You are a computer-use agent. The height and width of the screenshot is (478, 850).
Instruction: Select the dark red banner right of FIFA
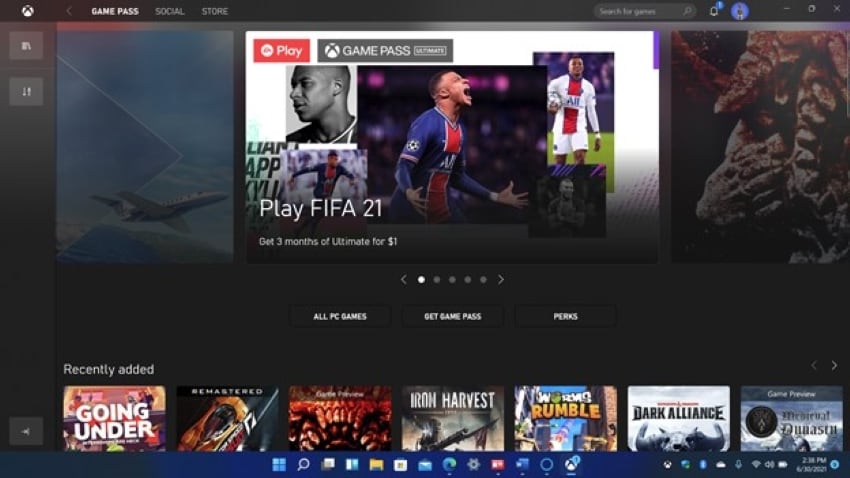tap(760, 146)
